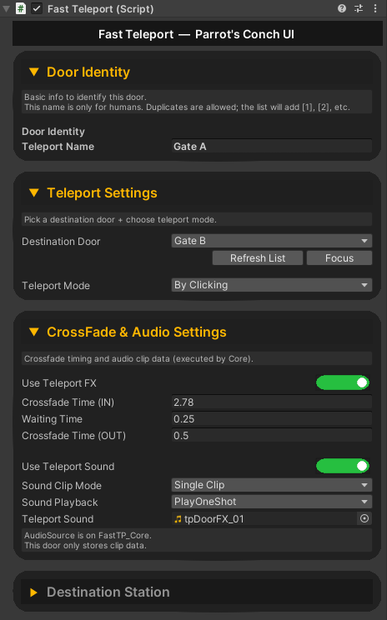Image resolution: width=387 pixels, height=620 pixels.
Task: Open the component three-dot context menu
Action: click(375, 8)
